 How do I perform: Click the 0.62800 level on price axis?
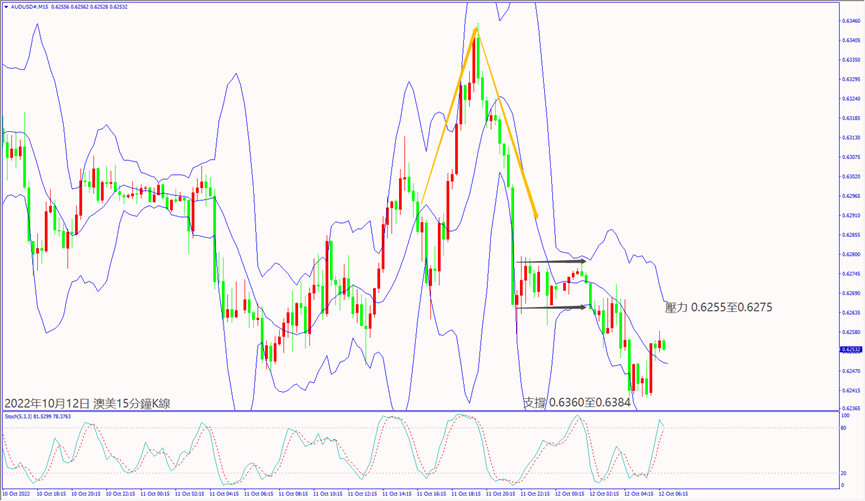(x=851, y=255)
